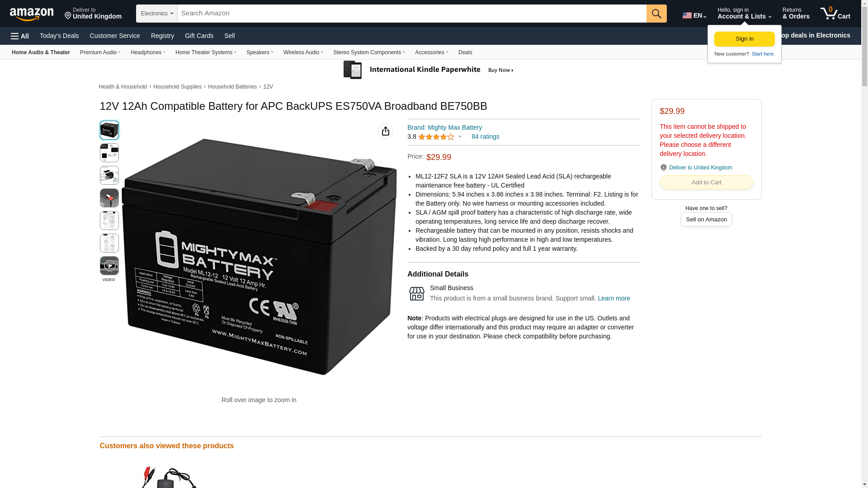Image resolution: width=868 pixels, height=488 pixels.
Task: Expand the Speakers submenu
Action: point(259,52)
